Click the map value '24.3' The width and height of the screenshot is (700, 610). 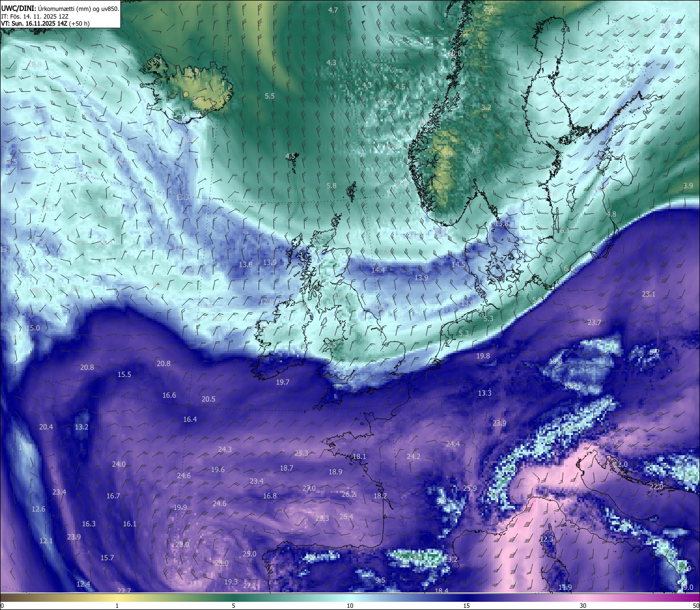pos(225,449)
